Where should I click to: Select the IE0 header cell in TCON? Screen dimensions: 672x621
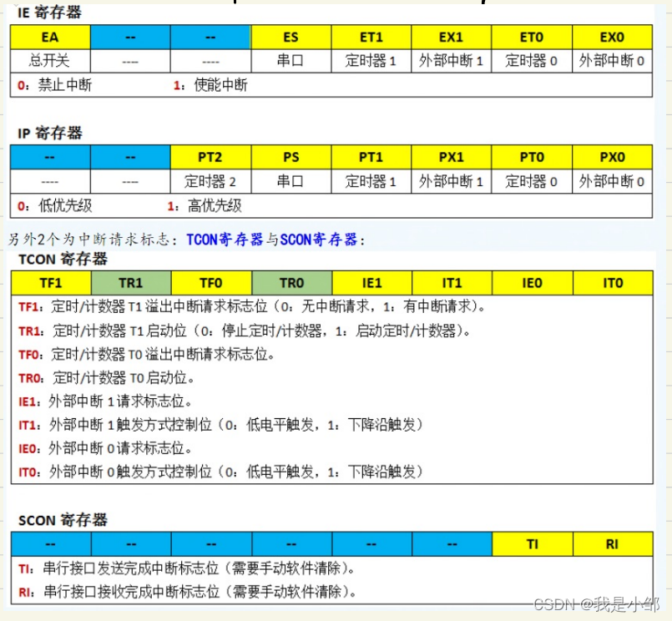point(533,283)
